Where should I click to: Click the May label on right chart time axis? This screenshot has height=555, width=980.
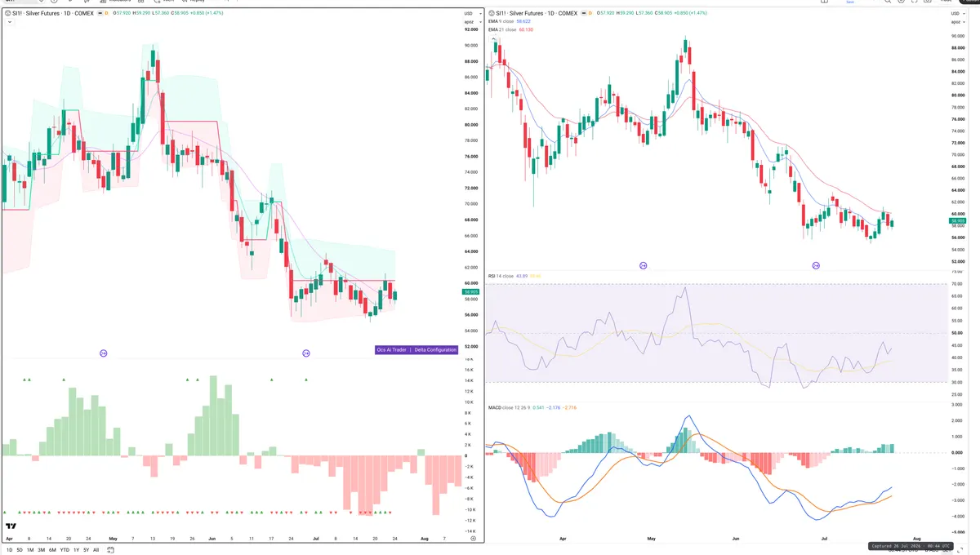652,539
